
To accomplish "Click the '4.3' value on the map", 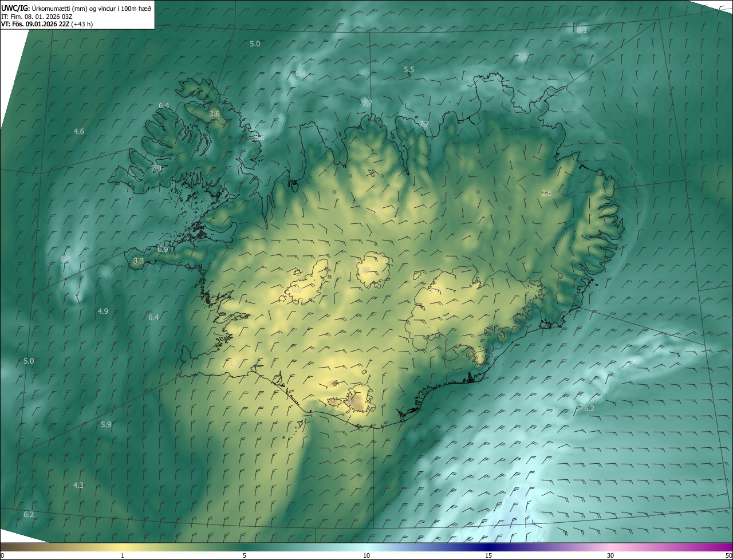I will [x=78, y=485].
